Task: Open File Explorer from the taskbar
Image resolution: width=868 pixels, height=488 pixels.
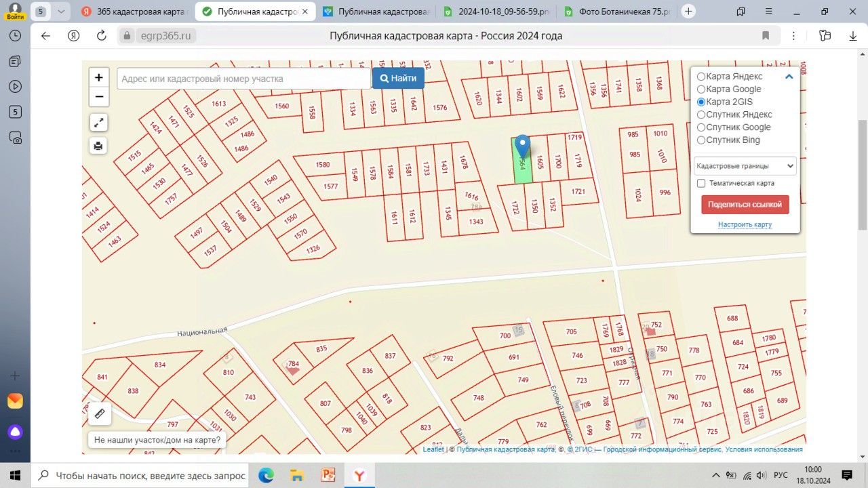Action: click(296, 475)
